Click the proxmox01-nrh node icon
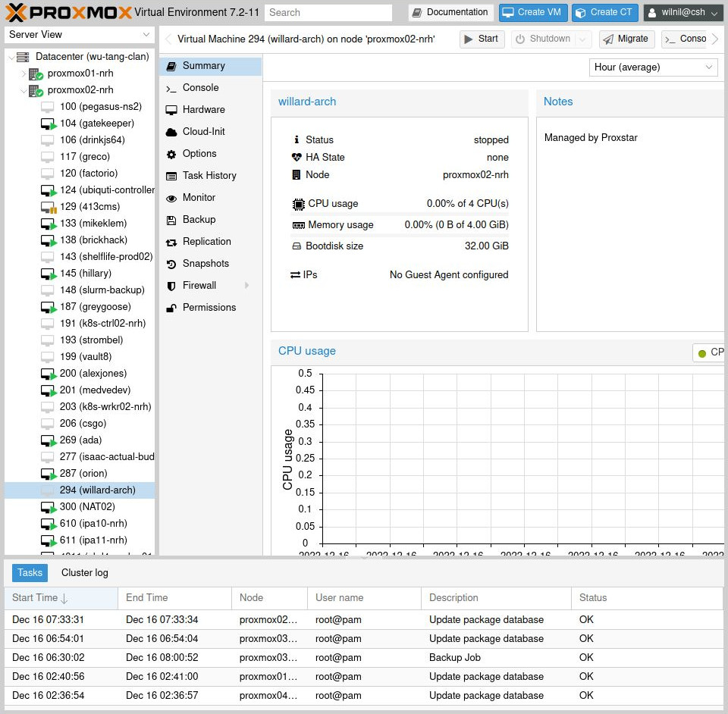The width and height of the screenshot is (728, 714). (x=36, y=74)
